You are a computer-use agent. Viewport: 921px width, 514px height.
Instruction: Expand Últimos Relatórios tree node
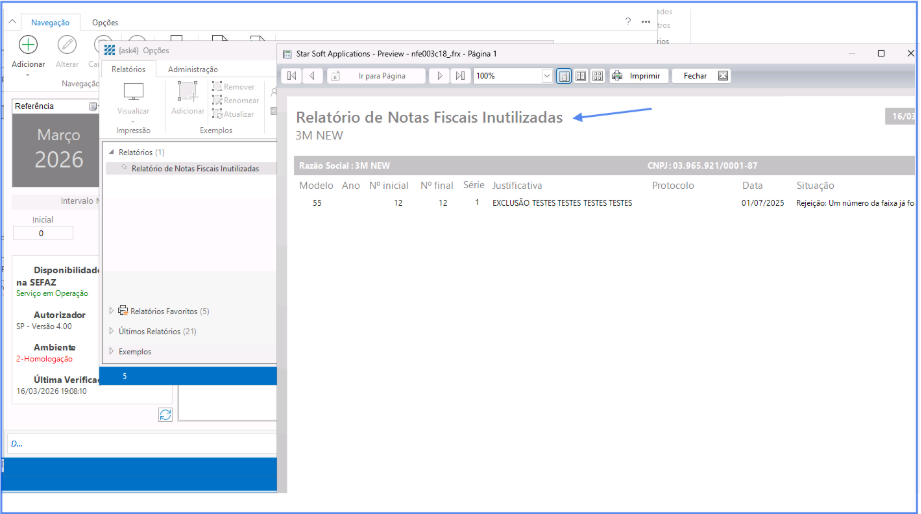pyautogui.click(x=112, y=331)
